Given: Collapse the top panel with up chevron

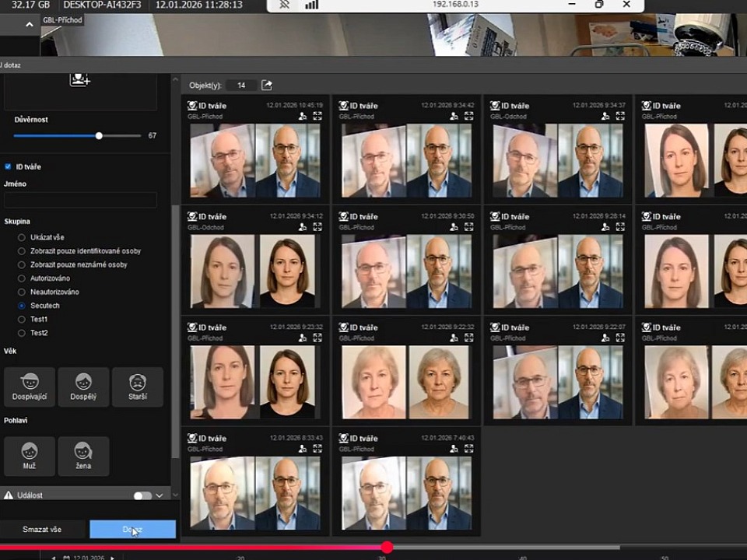Looking at the screenshot, I should click(29, 25).
